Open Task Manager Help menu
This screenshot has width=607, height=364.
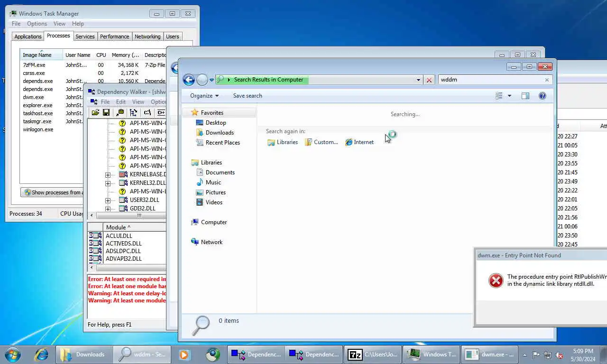click(x=78, y=24)
